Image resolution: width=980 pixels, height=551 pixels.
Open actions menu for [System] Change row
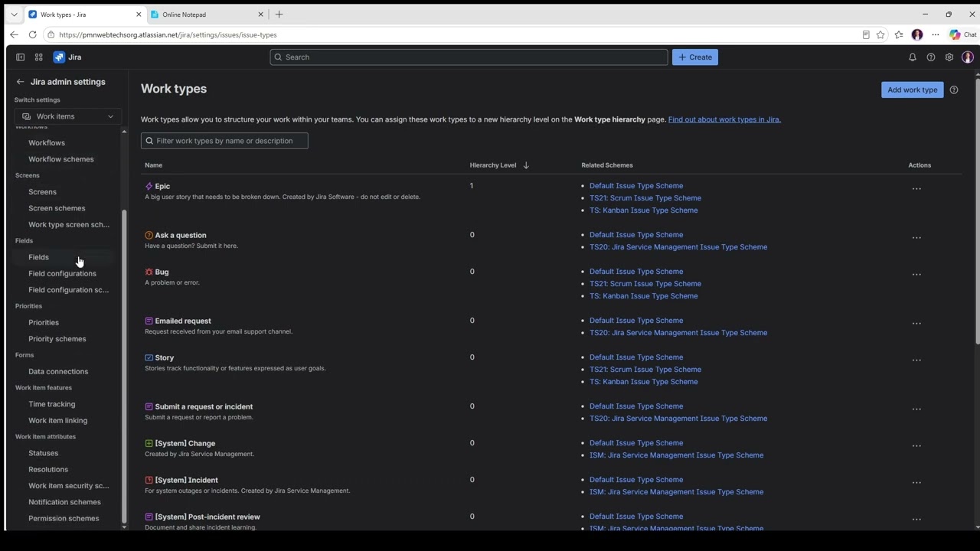point(916,446)
